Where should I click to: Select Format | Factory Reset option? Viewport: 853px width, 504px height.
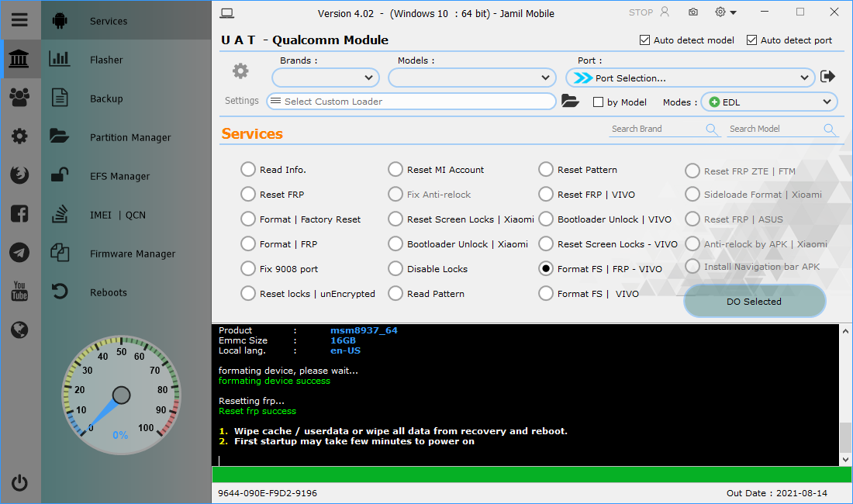coord(248,219)
